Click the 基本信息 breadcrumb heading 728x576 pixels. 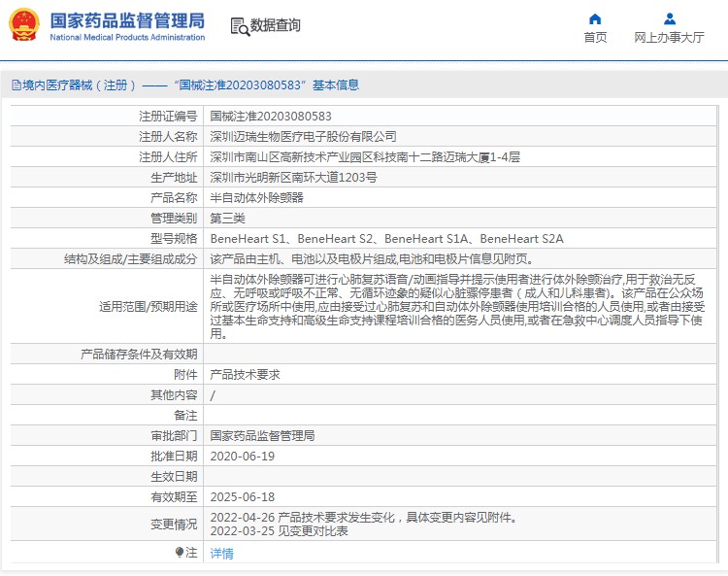336,85
